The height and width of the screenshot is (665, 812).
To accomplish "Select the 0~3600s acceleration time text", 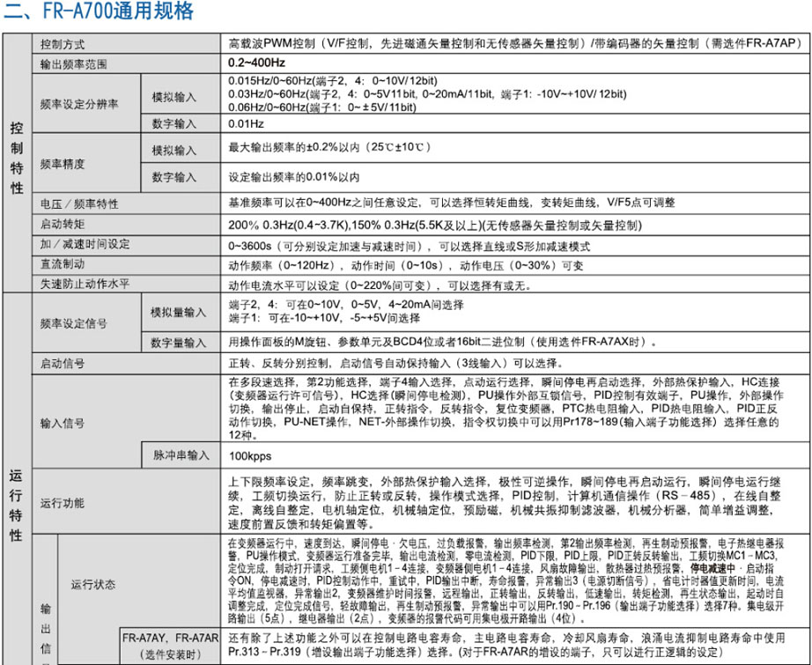I will [x=410, y=246].
